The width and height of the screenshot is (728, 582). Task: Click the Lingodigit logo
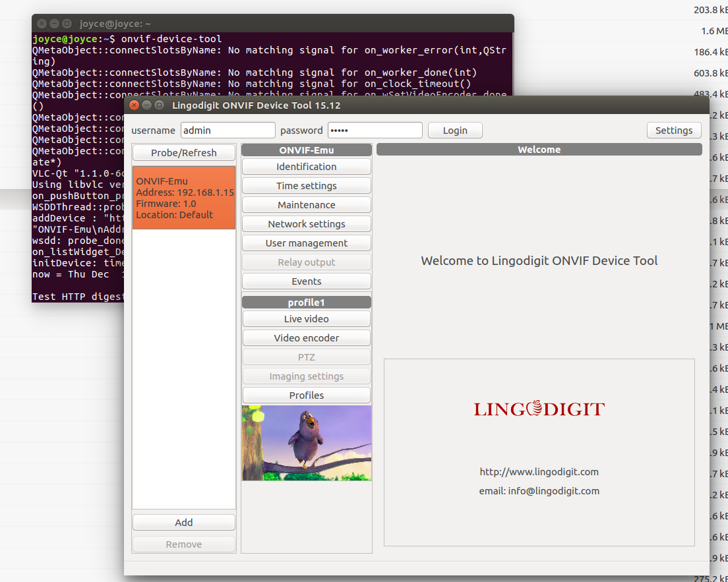pyautogui.click(x=539, y=409)
